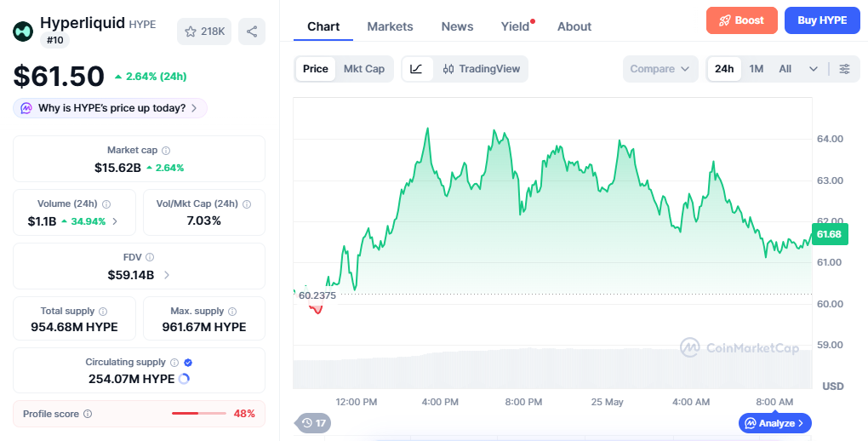Open the share icon button
The height and width of the screenshot is (441, 868).
click(252, 31)
